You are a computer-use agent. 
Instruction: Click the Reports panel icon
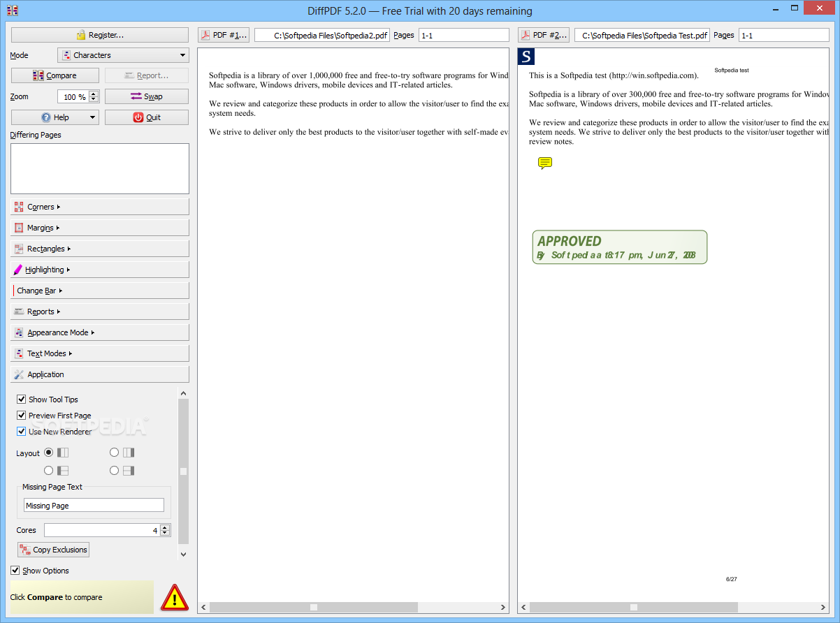[x=19, y=311]
